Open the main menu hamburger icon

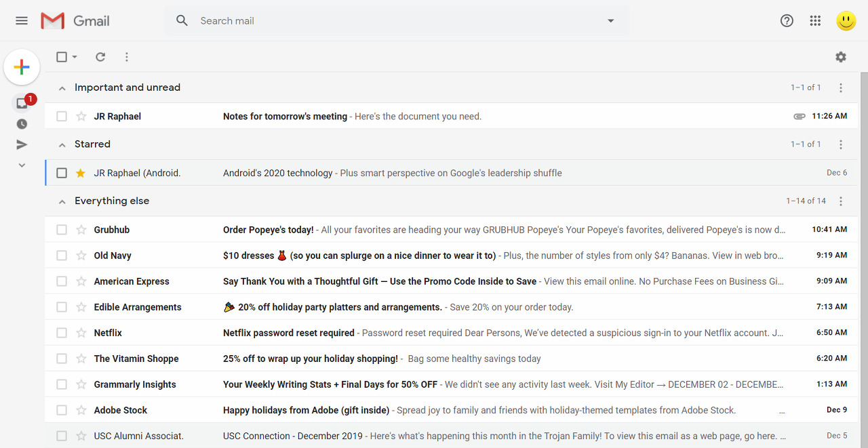[x=22, y=21]
